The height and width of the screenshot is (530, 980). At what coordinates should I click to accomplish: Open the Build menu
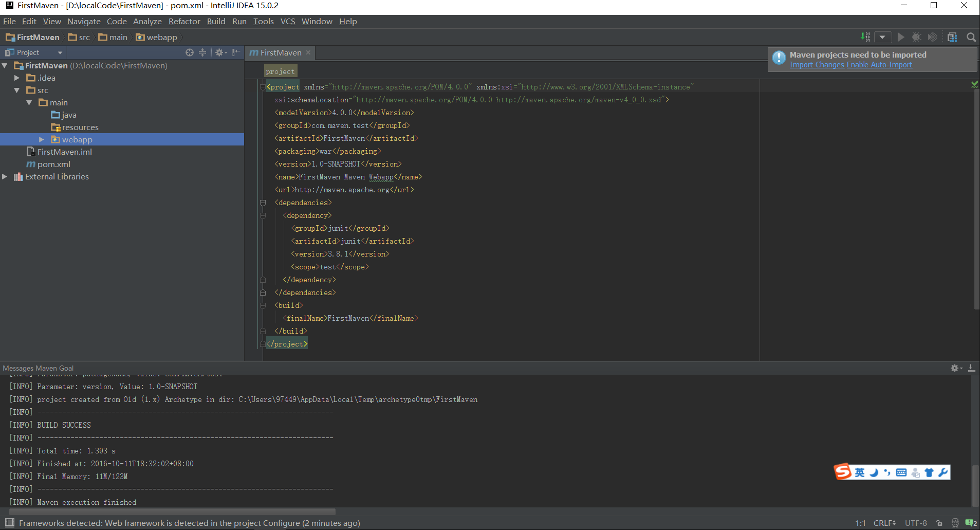[216, 21]
